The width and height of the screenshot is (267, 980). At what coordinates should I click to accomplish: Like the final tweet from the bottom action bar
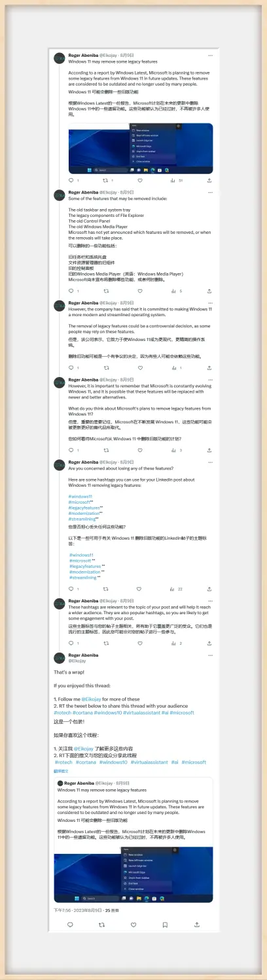click(x=133, y=924)
